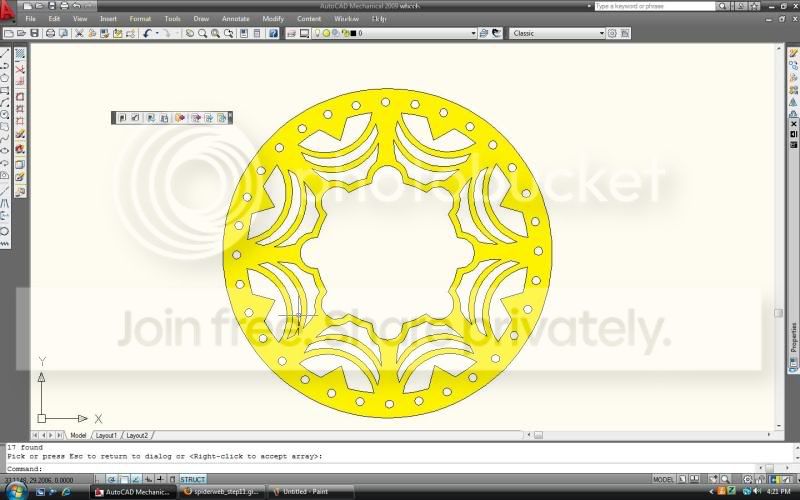Viewport: 800px width, 500px height.
Task: Select the Ellipse draw tool icon
Action: pos(5,151)
